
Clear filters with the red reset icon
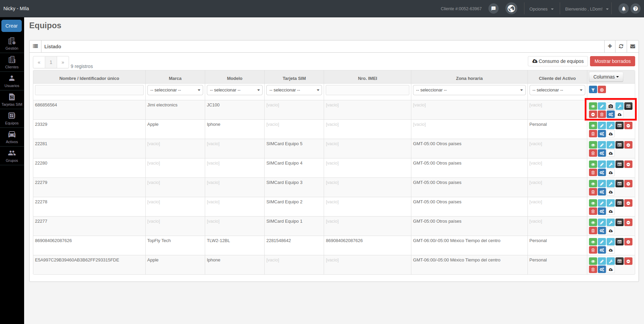602,90
